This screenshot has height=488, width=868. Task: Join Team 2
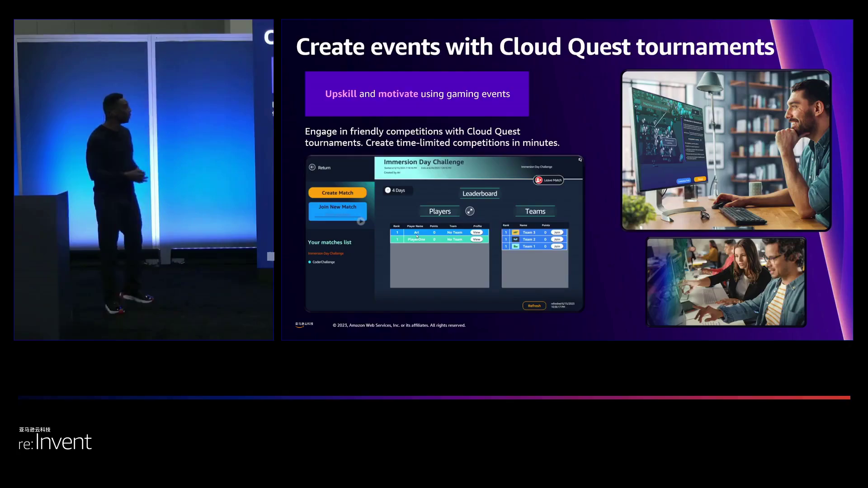pos(557,239)
